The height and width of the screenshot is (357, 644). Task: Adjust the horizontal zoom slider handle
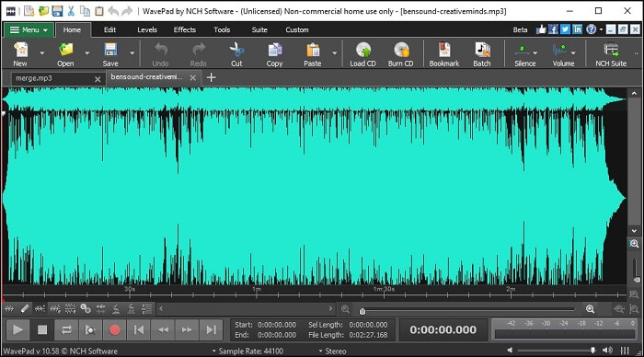pos(362,311)
